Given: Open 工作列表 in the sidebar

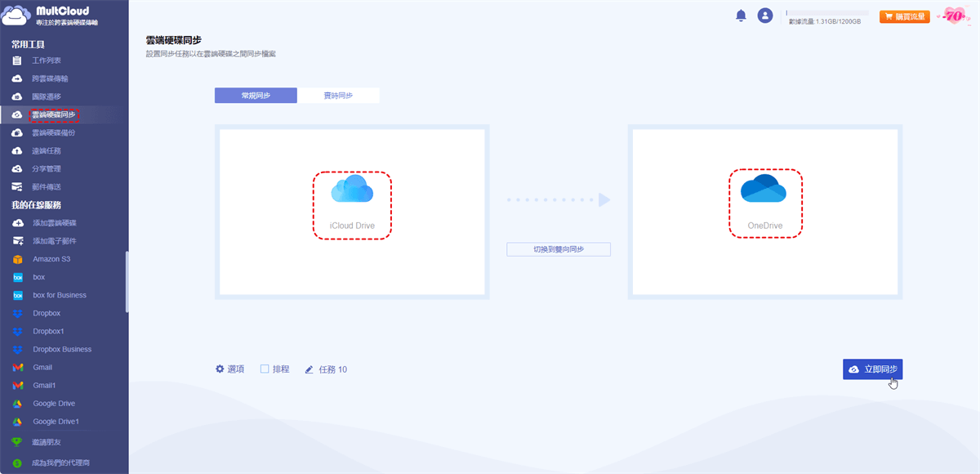Looking at the screenshot, I should (47, 60).
